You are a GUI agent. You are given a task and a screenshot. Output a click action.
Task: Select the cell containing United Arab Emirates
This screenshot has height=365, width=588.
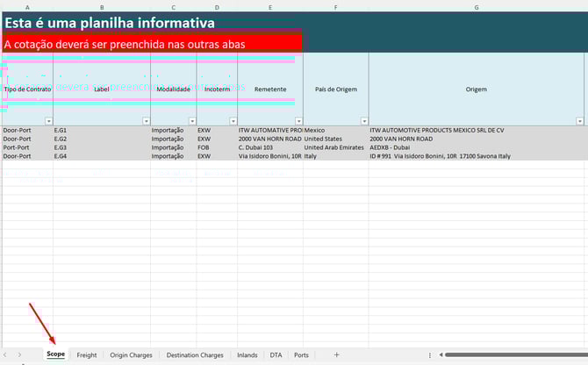click(x=335, y=147)
